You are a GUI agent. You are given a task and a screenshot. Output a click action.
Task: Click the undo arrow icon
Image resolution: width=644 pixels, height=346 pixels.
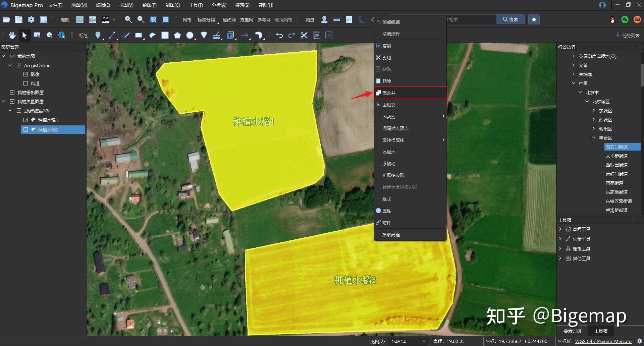point(279,35)
